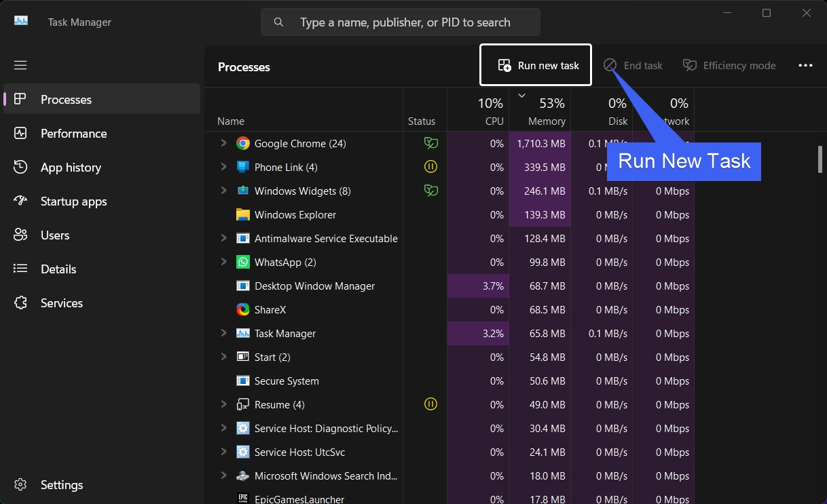Screen dimensions: 827x504
Task: Select the Users icon in sidebar
Action: click(x=20, y=235)
